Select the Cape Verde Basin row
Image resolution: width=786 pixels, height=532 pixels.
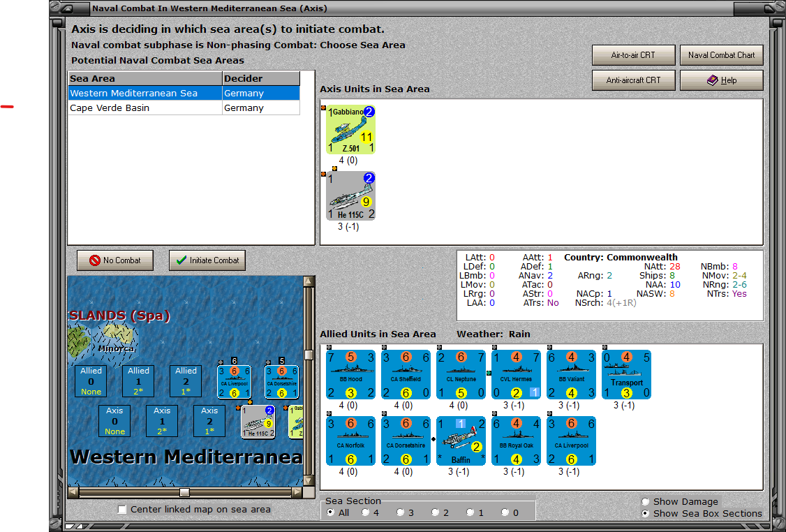(x=184, y=108)
